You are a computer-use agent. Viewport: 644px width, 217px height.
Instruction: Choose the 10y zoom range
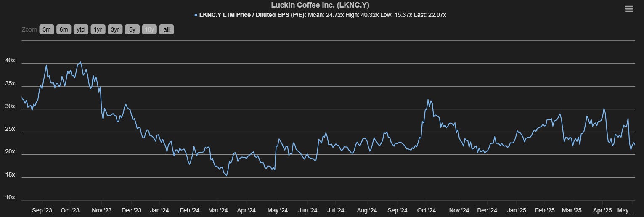pos(149,29)
